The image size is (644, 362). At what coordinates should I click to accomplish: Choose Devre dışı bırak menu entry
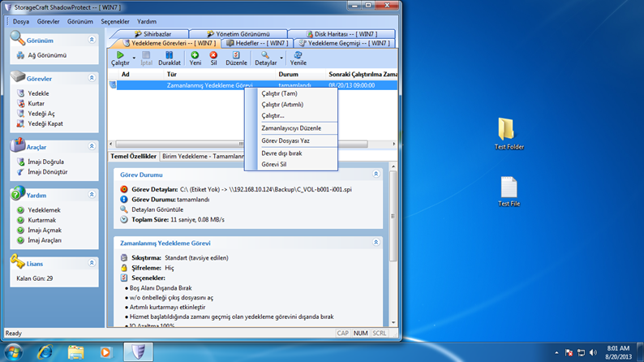pyautogui.click(x=281, y=153)
